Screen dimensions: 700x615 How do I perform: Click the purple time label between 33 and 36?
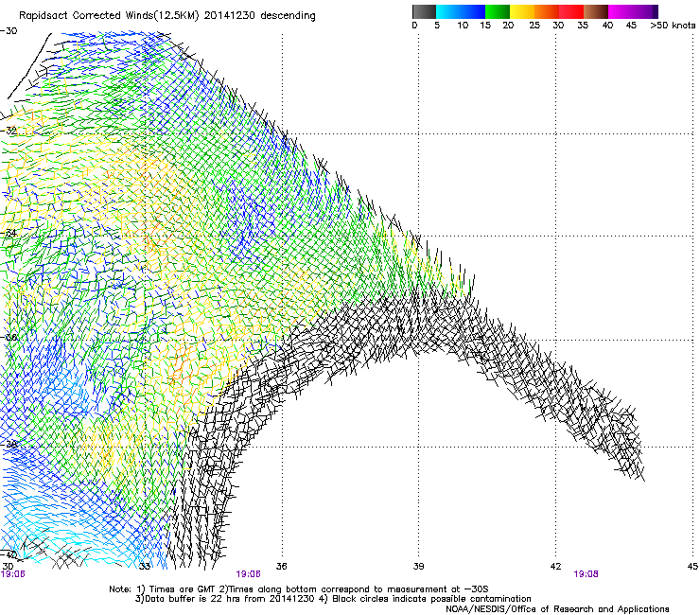[x=248, y=574]
